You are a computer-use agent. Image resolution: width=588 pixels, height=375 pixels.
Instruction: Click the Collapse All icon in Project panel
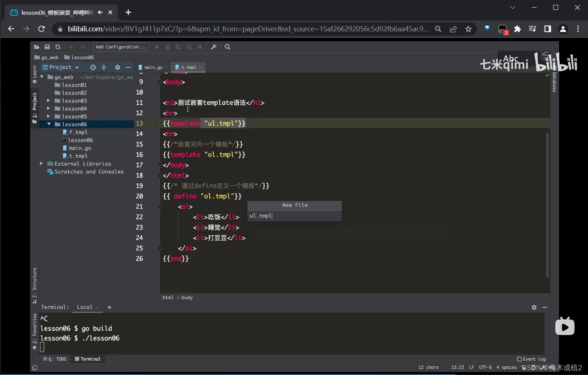[104, 67]
